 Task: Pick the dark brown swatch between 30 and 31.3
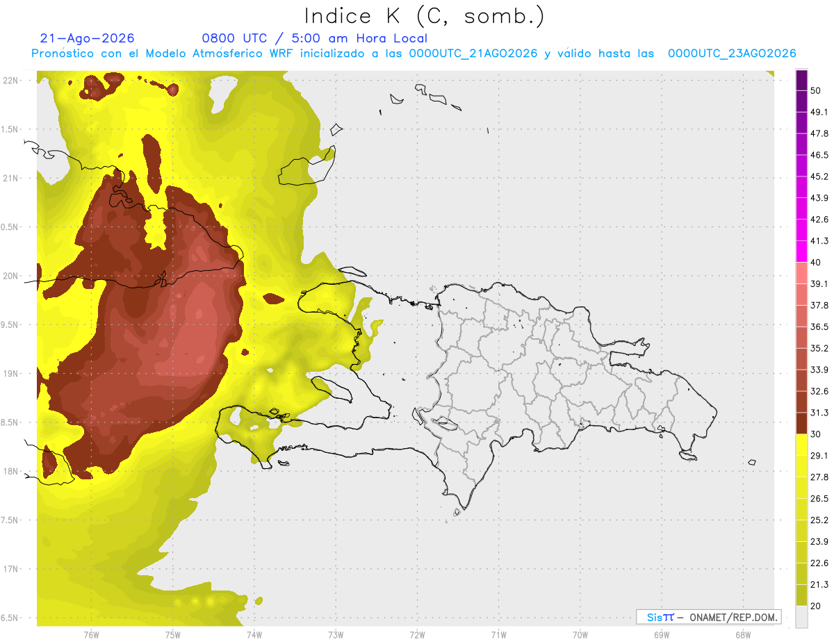click(x=801, y=423)
